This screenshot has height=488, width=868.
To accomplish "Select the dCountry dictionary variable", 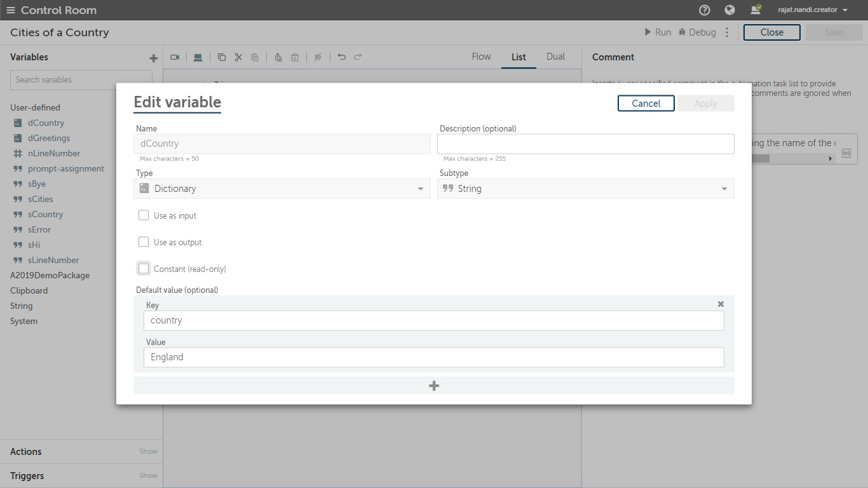I will point(46,123).
